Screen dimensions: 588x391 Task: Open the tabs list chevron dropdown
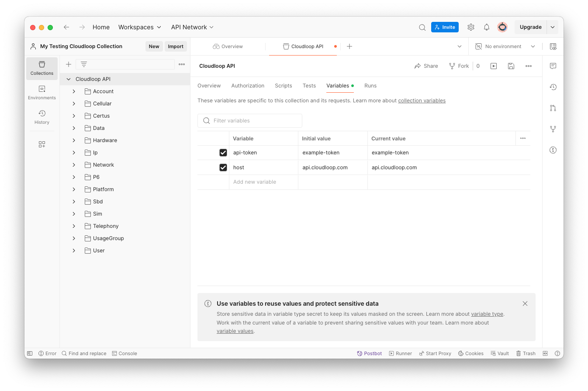coord(460,46)
